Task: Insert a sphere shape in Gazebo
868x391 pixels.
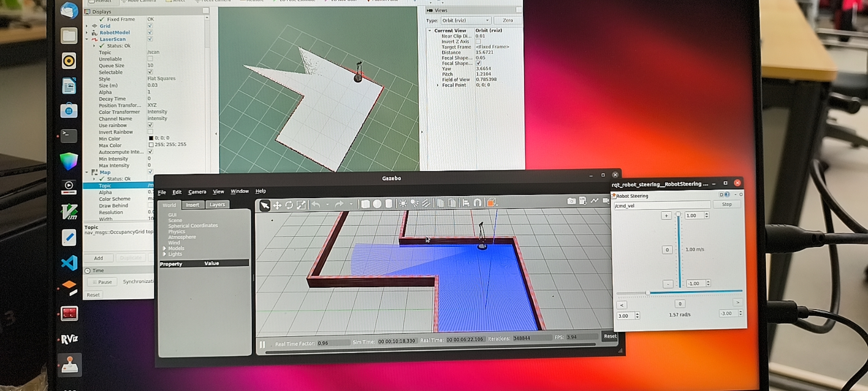Action: tap(377, 204)
